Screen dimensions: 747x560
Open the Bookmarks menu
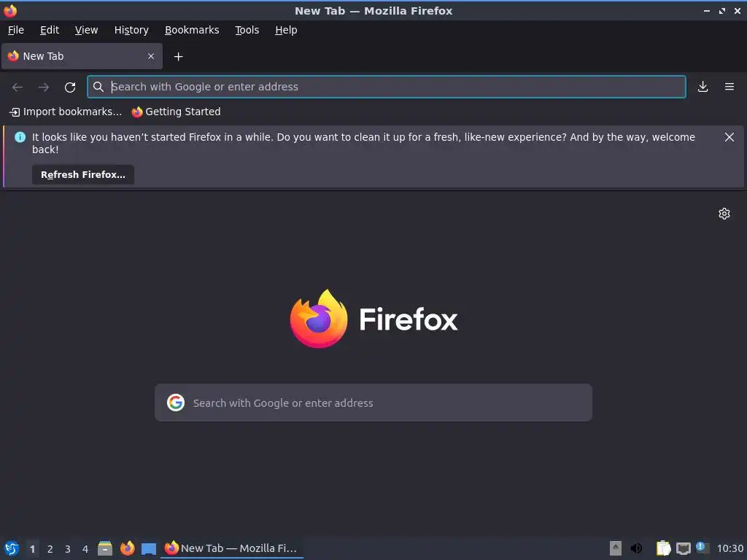192,30
